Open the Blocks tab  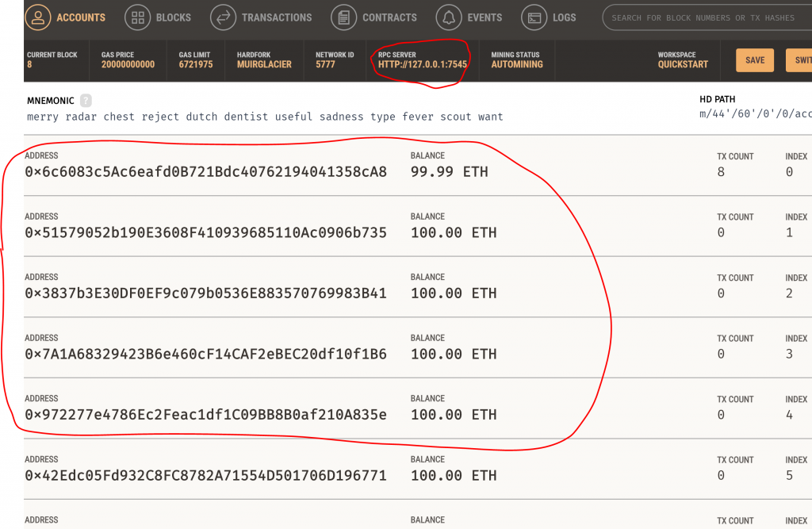click(173, 17)
